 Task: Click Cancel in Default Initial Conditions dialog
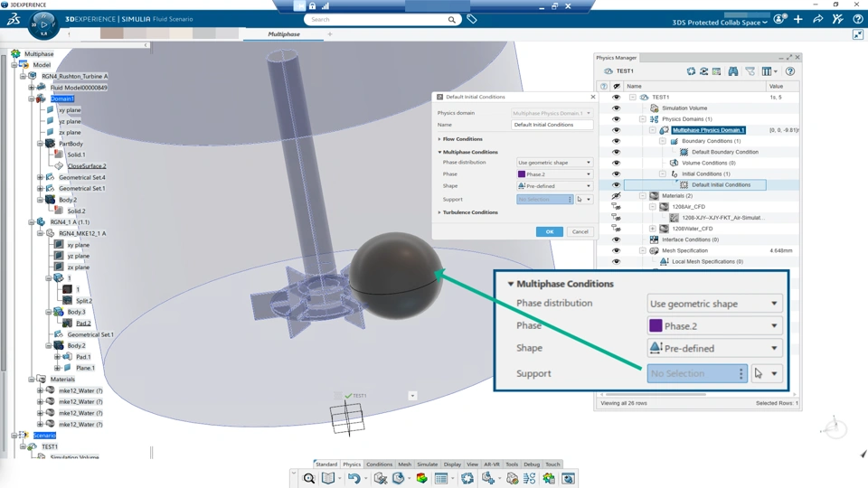point(580,232)
